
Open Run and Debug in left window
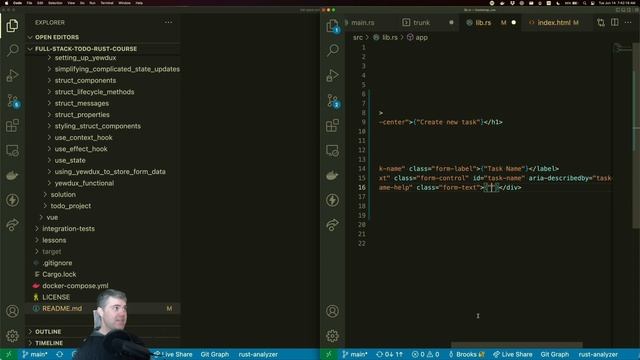pyautogui.click(x=12, y=76)
